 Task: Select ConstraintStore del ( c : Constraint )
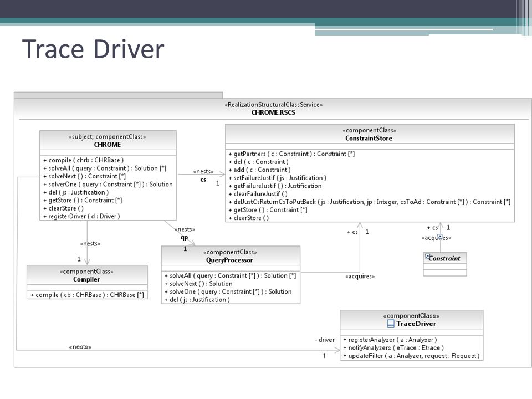(259, 162)
